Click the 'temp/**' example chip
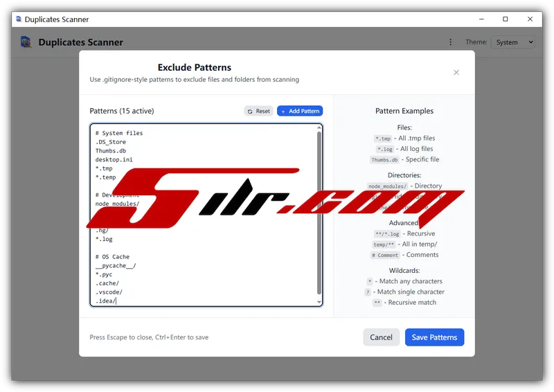 pos(384,244)
